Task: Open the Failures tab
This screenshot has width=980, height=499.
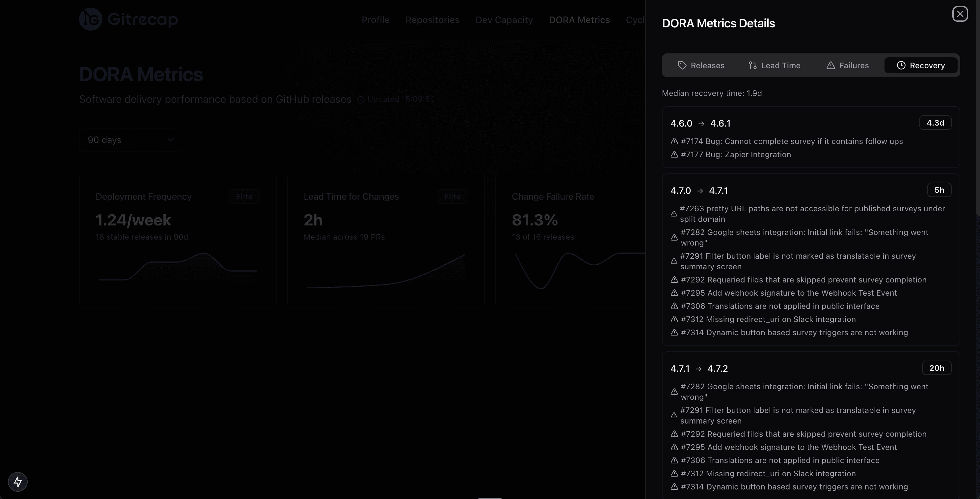Action: (x=854, y=65)
